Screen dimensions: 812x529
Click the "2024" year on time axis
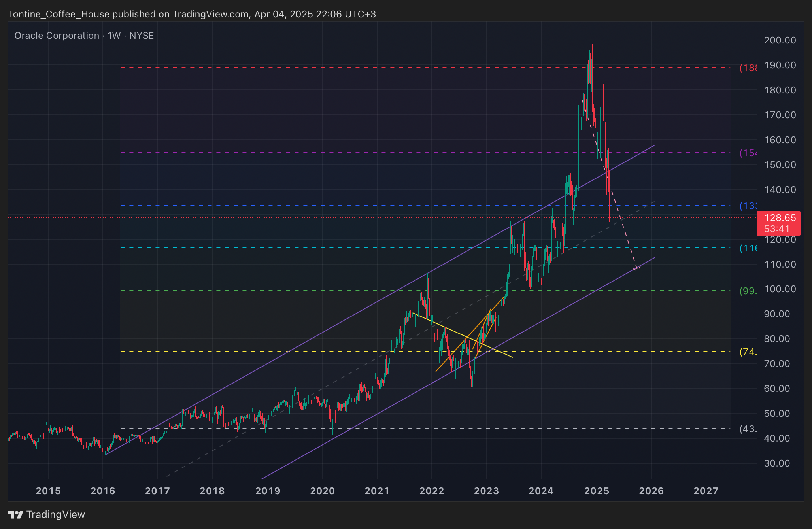coord(541,491)
